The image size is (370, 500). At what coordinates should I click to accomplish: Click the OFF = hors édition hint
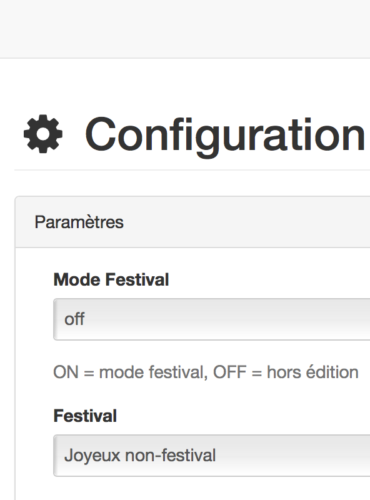point(286,372)
